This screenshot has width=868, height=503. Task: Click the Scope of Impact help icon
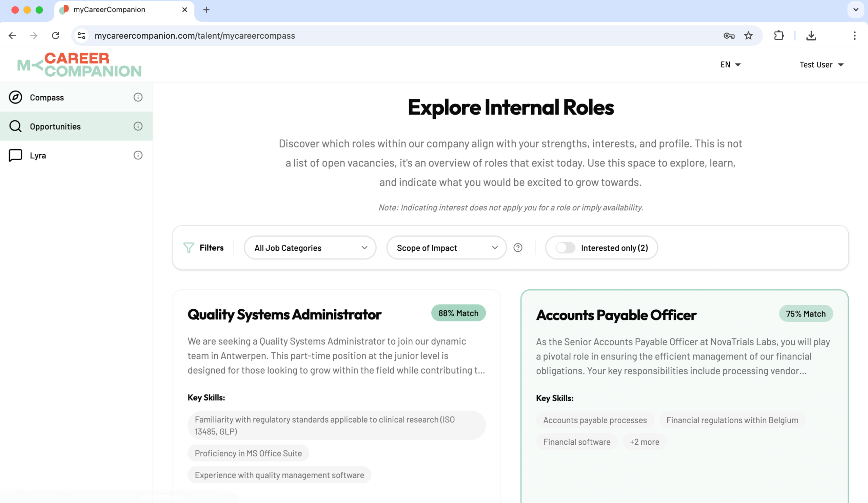[518, 248]
